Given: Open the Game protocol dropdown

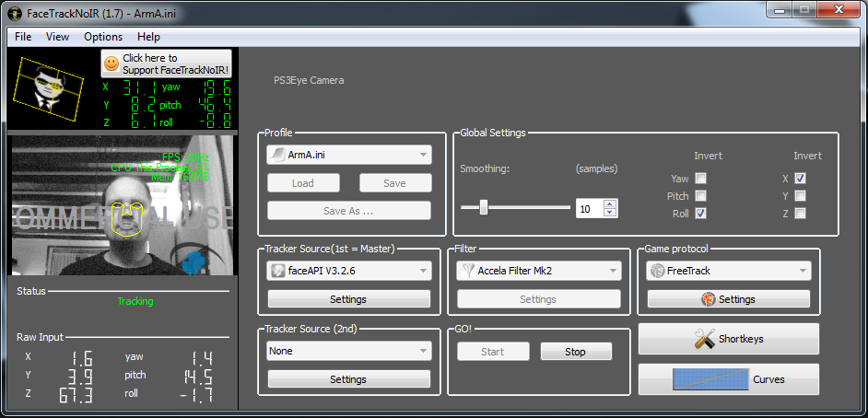Looking at the screenshot, I should [728, 271].
